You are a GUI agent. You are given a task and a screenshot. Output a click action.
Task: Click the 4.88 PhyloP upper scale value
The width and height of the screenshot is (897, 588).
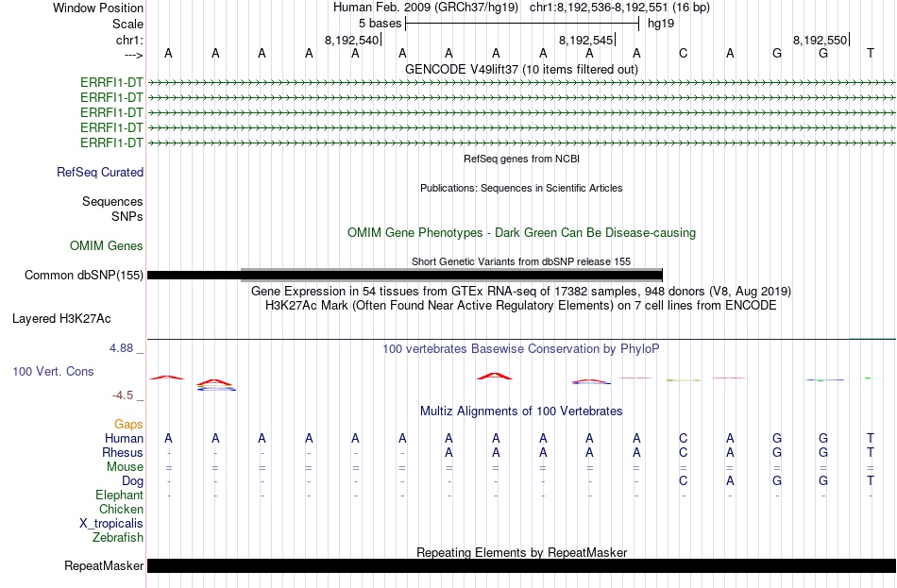pyautogui.click(x=121, y=348)
